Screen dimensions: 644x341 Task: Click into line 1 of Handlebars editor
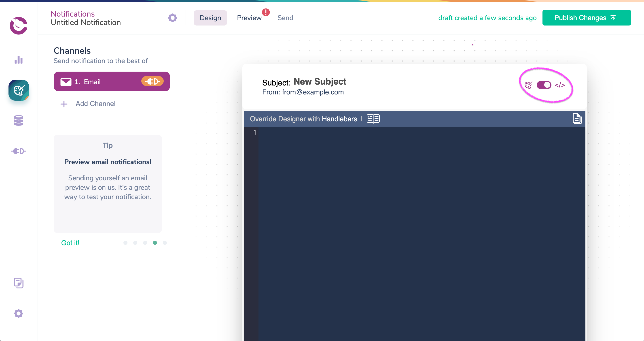[x=422, y=132]
